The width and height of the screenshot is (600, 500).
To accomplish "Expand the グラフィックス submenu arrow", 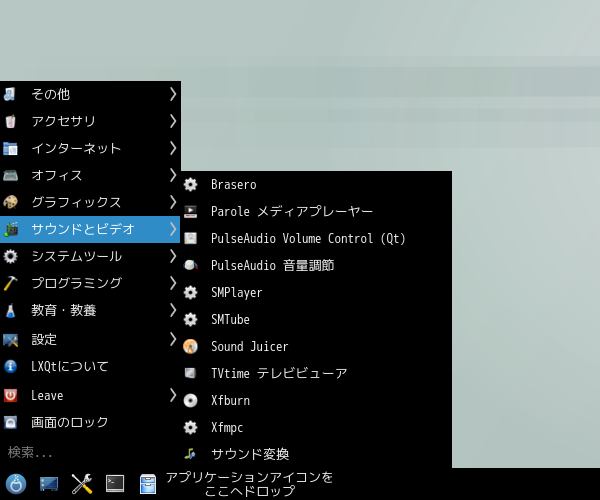I will (173, 202).
